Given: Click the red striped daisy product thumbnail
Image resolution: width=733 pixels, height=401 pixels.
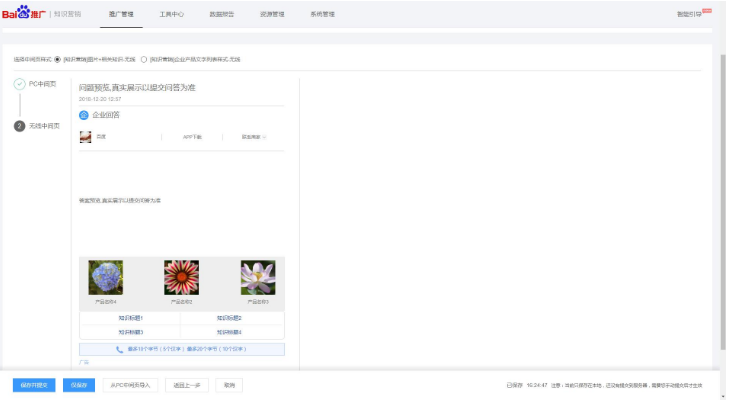Looking at the screenshot, I should 181,277.
